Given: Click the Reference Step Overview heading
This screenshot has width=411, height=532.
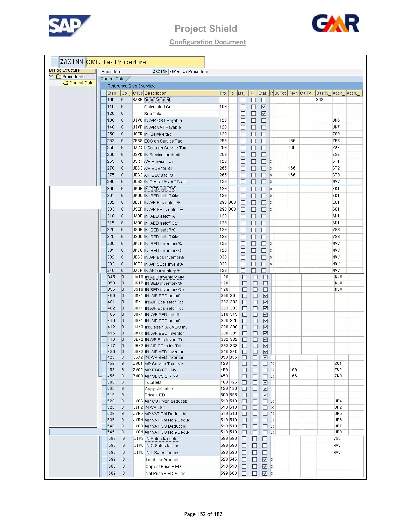Looking at the screenshot, I should click(x=131, y=86).
